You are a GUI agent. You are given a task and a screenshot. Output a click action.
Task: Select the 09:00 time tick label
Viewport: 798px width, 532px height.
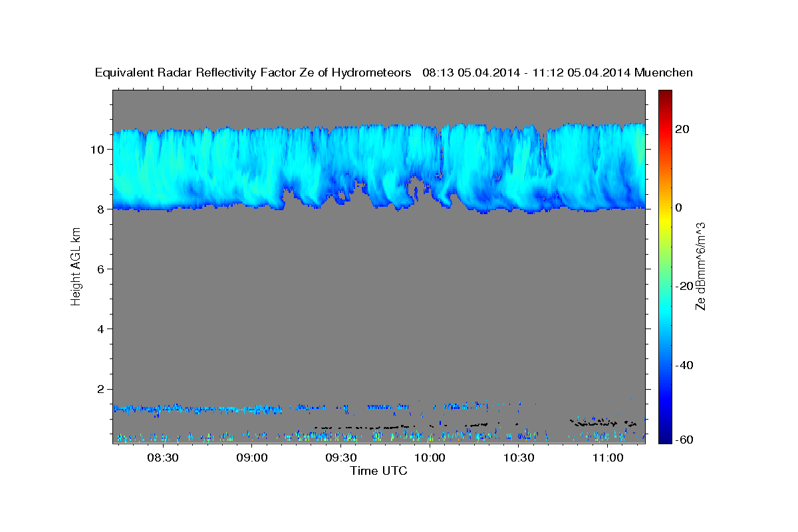(252, 458)
